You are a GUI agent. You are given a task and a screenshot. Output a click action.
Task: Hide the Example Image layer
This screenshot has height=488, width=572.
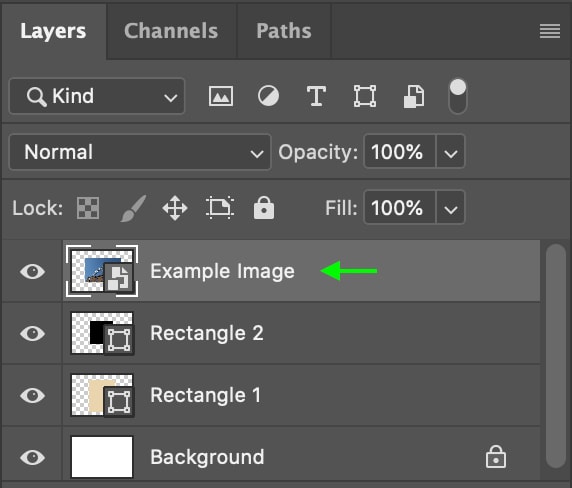(x=32, y=271)
